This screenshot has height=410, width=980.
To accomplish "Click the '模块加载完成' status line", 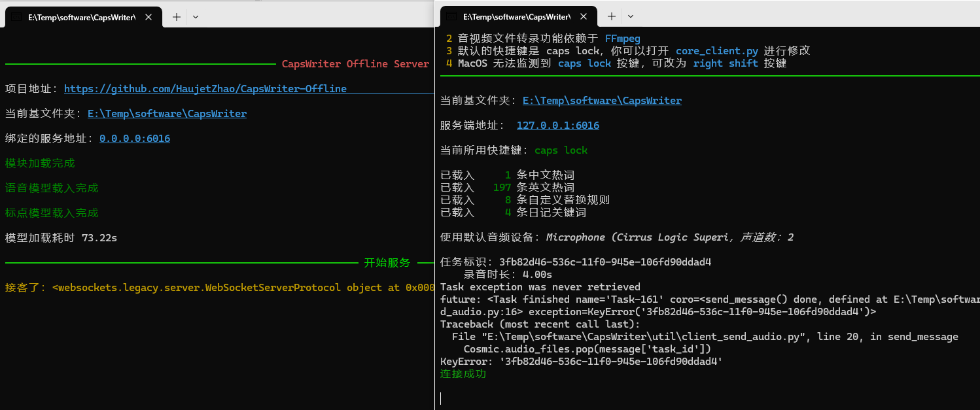I will tap(40, 163).
